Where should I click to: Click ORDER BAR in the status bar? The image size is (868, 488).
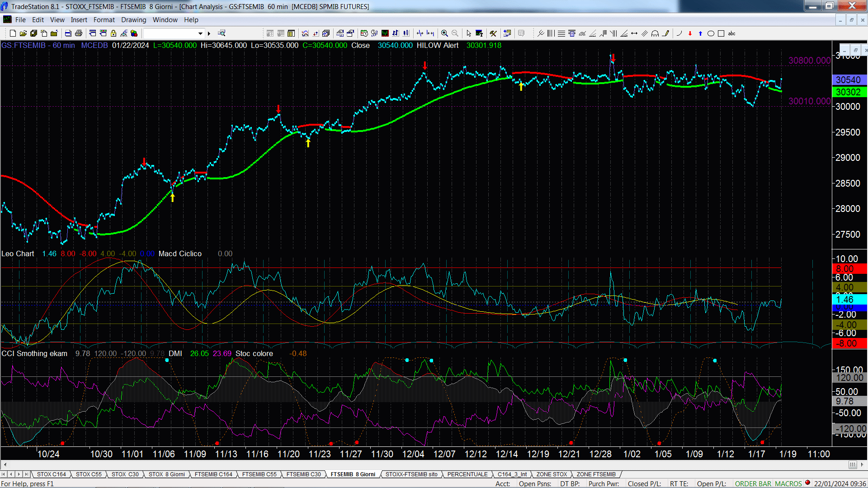(753, 484)
